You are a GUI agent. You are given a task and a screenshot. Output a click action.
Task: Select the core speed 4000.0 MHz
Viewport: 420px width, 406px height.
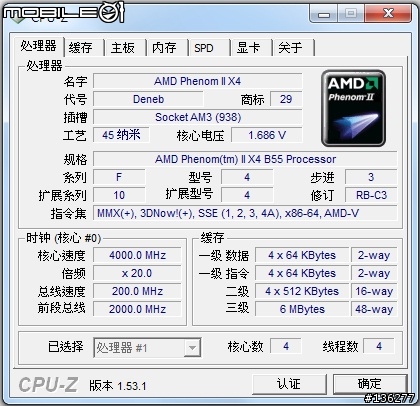click(x=137, y=255)
